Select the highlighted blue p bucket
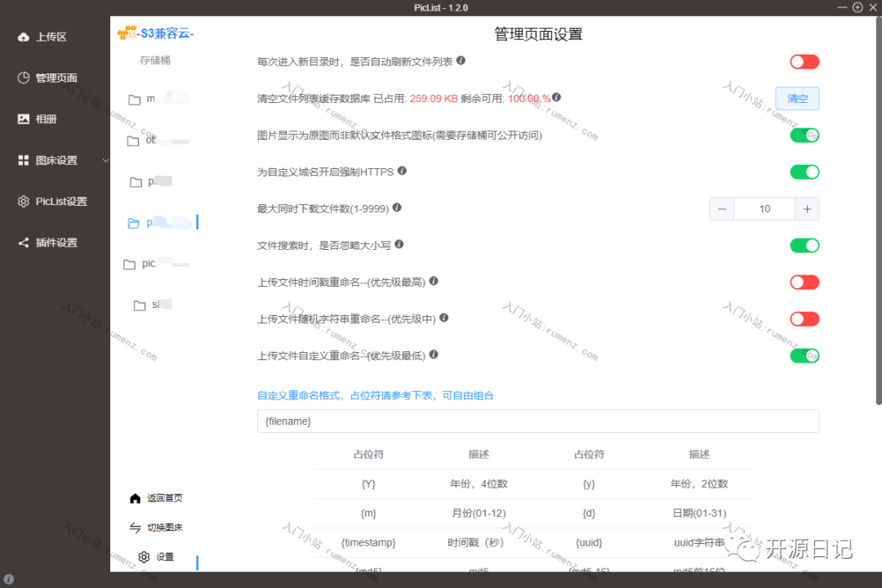 (x=160, y=223)
